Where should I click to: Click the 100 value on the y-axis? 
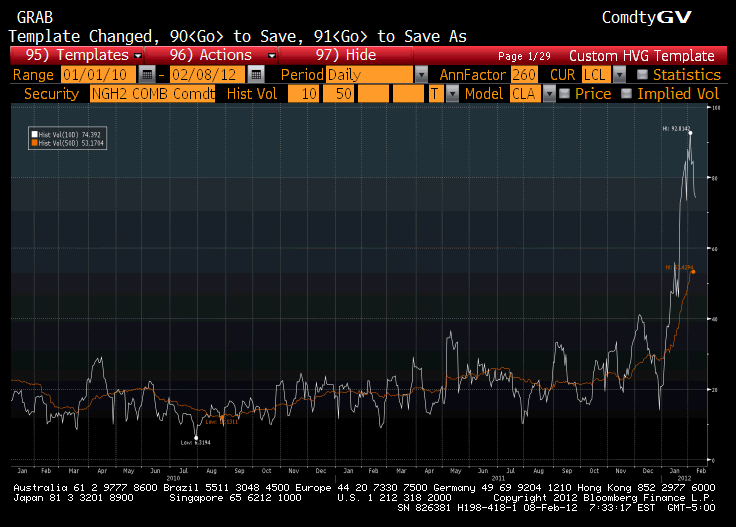point(716,108)
